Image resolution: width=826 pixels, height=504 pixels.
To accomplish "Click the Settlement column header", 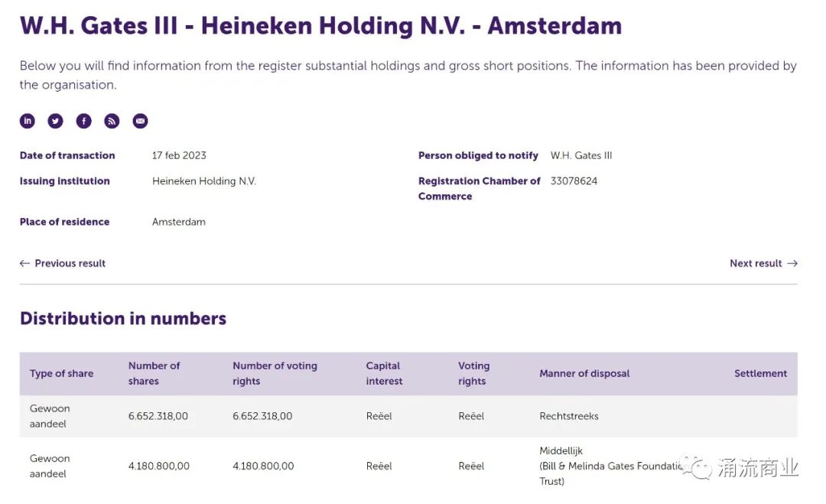I will click(760, 374).
